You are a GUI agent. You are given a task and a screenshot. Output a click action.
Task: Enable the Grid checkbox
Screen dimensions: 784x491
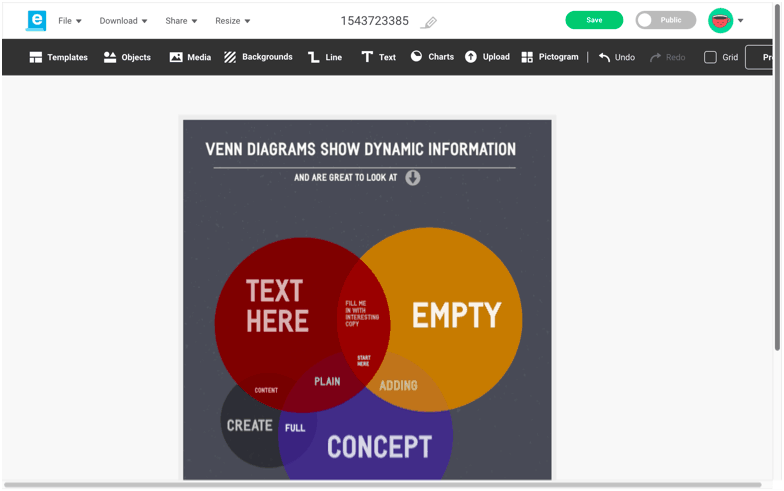click(x=710, y=58)
